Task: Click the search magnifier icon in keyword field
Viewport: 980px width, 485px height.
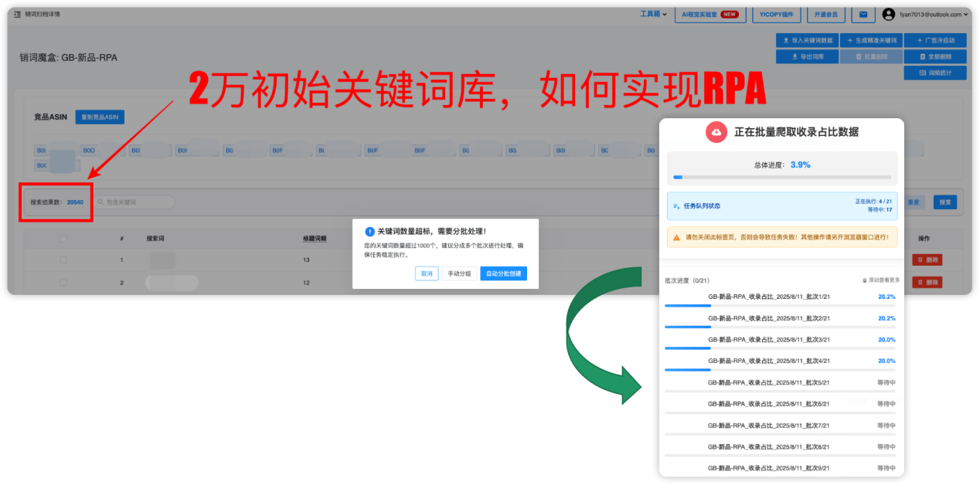Action: [x=100, y=202]
